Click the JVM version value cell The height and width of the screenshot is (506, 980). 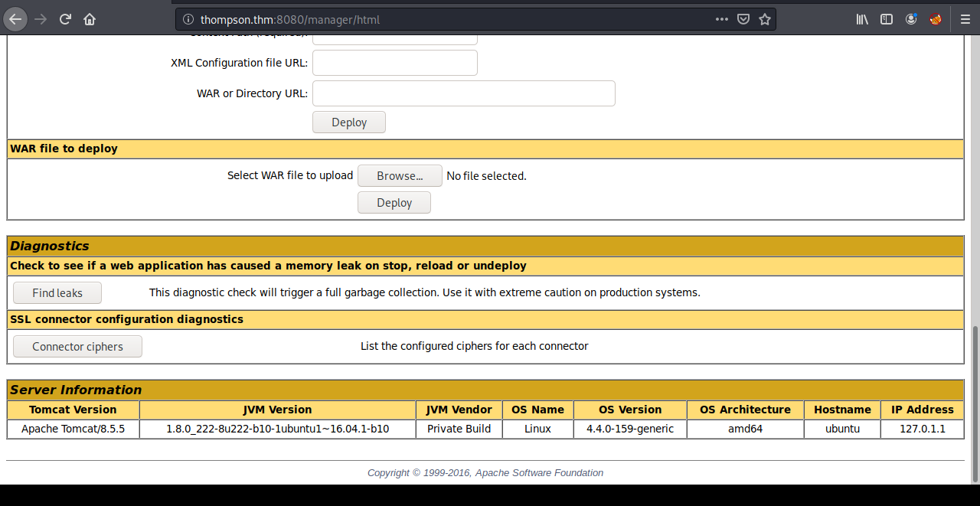tap(277, 429)
